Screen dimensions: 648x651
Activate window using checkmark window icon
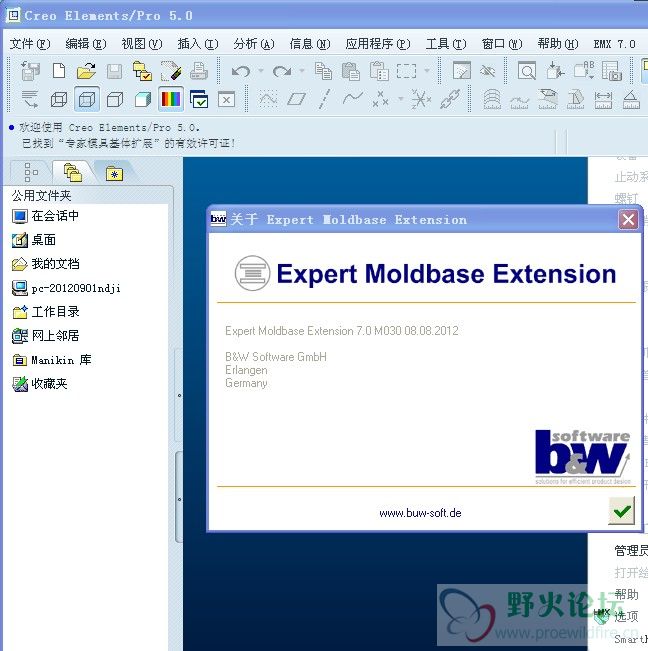pyautogui.click(x=199, y=100)
